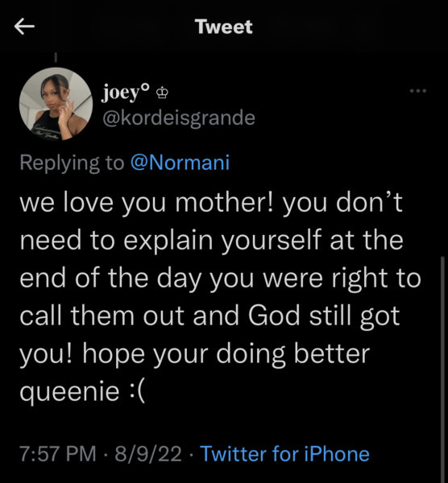
Task: Click the 'Replying to' label
Action: (x=72, y=163)
